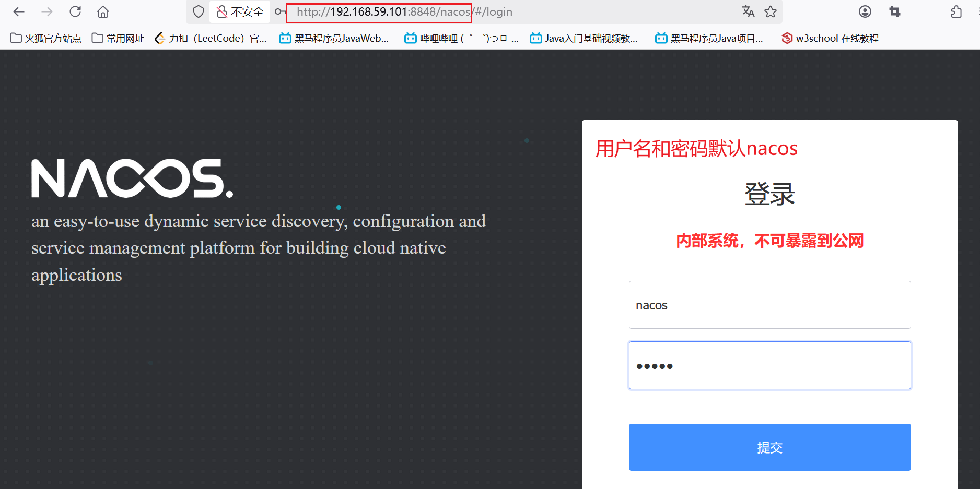Viewport: 980px width, 489px height.
Task: Focus the username field containing nacos
Action: pyautogui.click(x=769, y=305)
